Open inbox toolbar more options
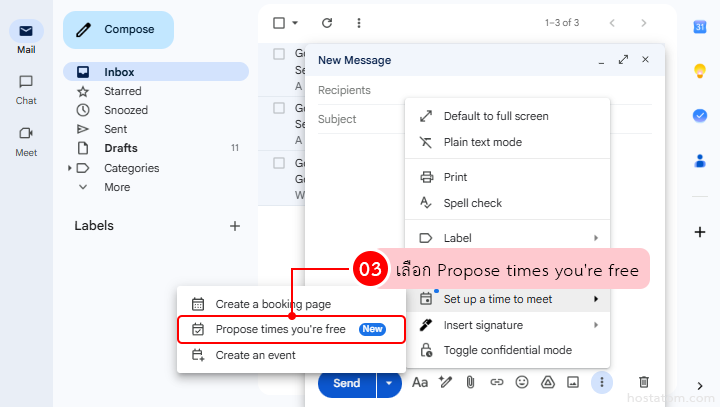Viewport: 720px width, 407px height. click(x=359, y=23)
